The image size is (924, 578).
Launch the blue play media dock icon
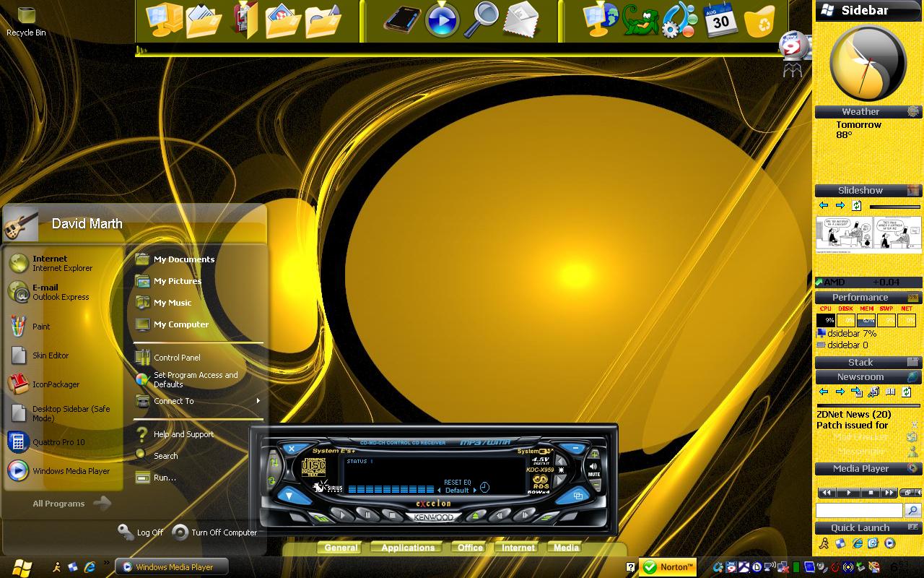pyautogui.click(x=441, y=20)
